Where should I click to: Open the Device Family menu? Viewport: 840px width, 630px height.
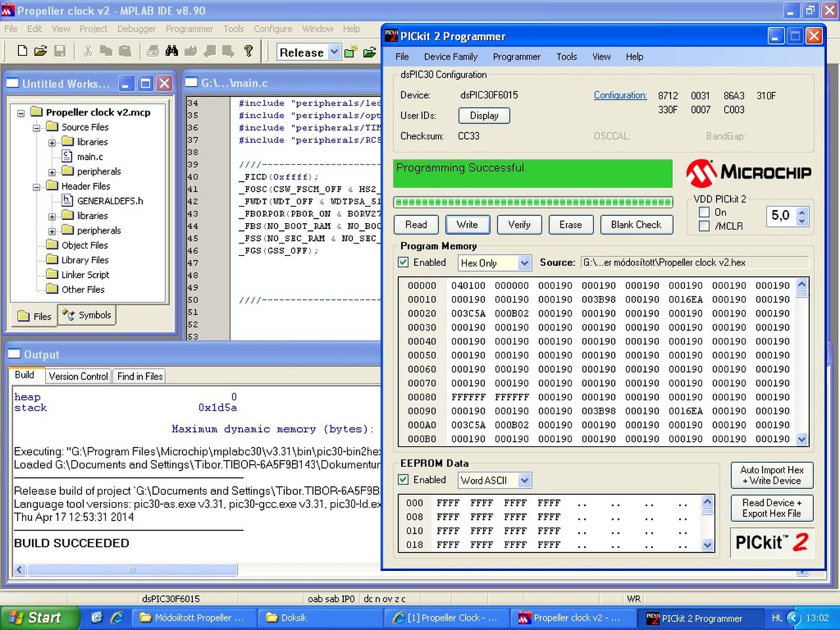450,56
